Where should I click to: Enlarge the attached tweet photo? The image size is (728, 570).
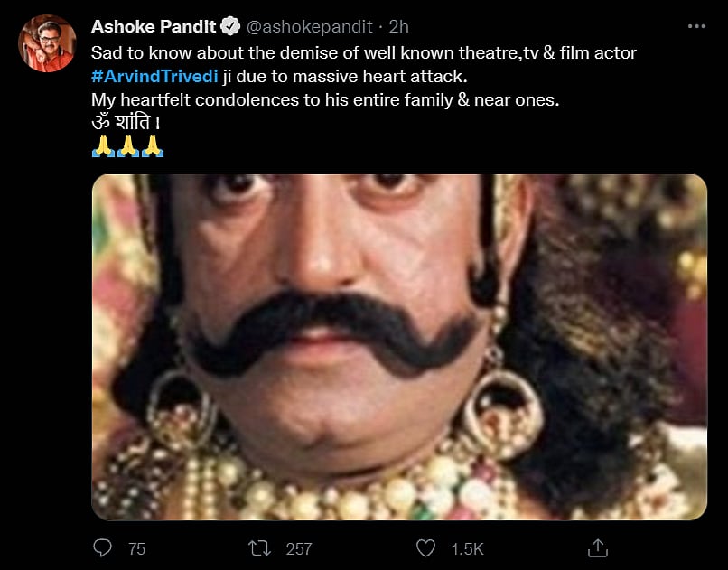tap(398, 346)
